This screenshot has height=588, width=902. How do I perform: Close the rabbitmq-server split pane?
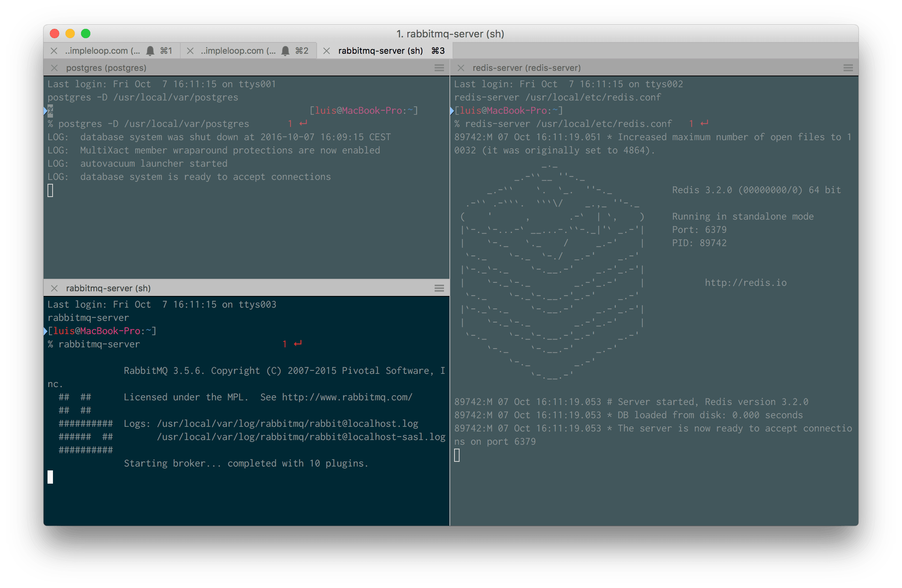54,289
